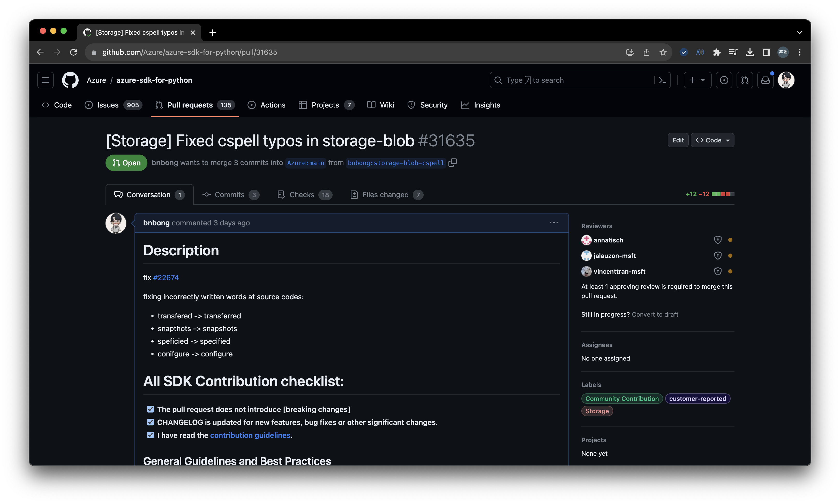
Task: Open the notifications inbox icon
Action: pyautogui.click(x=765, y=80)
